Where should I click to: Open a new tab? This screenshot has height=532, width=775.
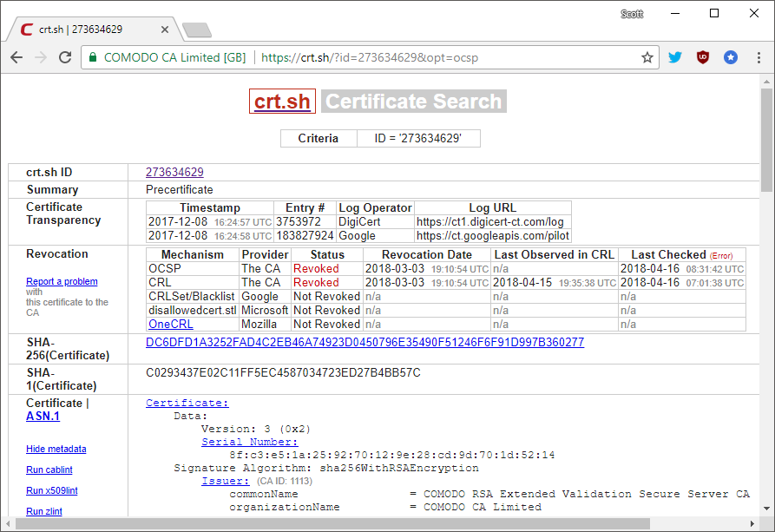click(197, 30)
